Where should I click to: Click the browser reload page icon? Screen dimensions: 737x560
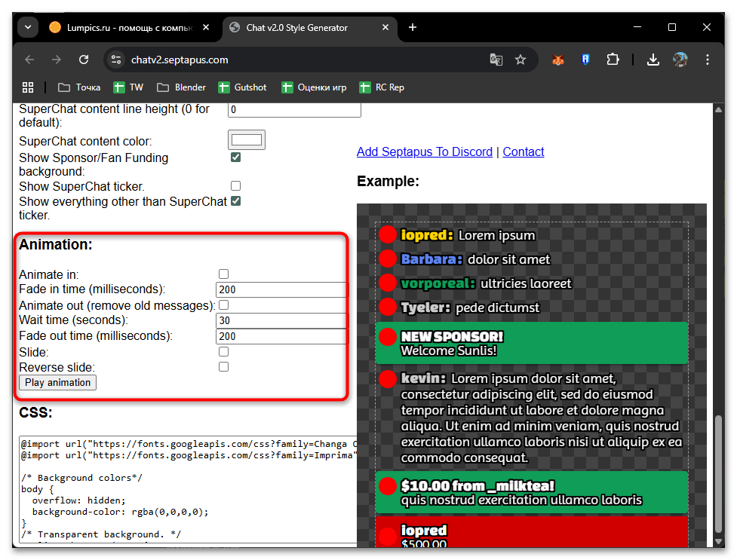pos(84,60)
